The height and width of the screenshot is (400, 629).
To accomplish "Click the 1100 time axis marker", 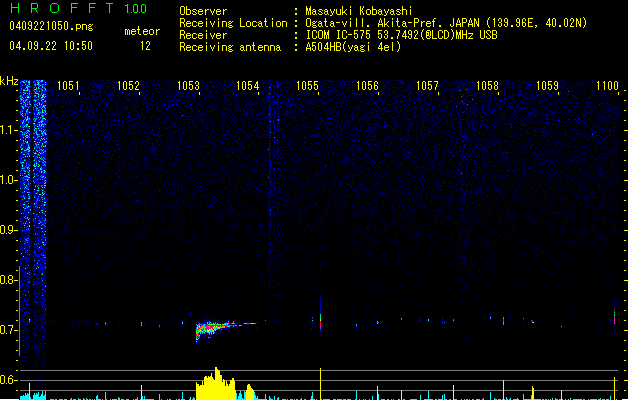I will click(x=607, y=86).
